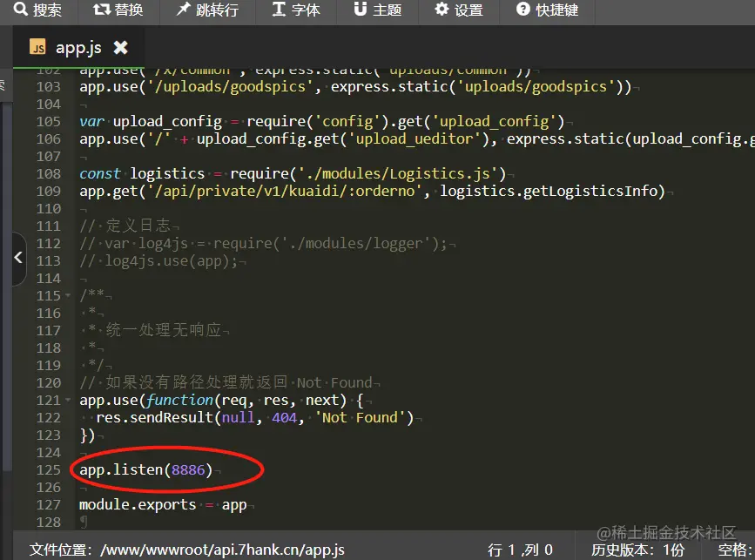Open 设置 editor settings
This screenshot has height=560, width=755.
coord(459,10)
